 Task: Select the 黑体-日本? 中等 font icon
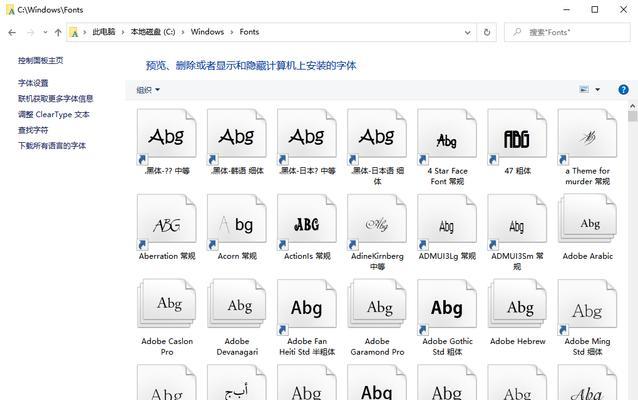click(x=307, y=137)
